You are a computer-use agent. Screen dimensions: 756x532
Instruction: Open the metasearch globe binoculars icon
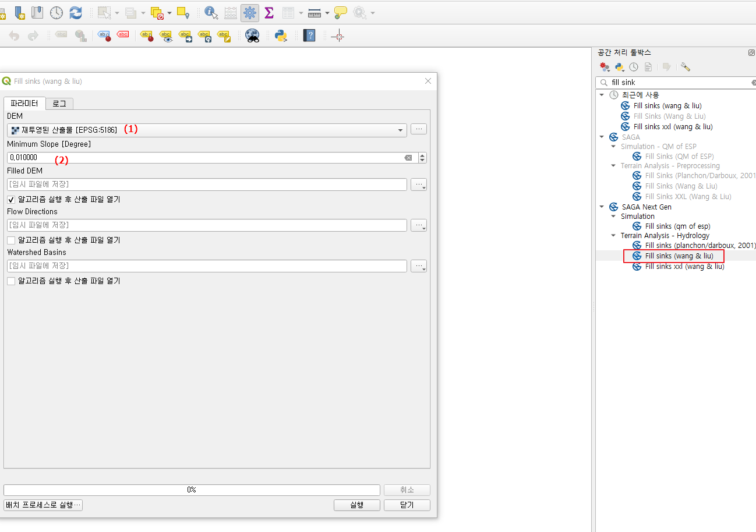click(x=252, y=36)
